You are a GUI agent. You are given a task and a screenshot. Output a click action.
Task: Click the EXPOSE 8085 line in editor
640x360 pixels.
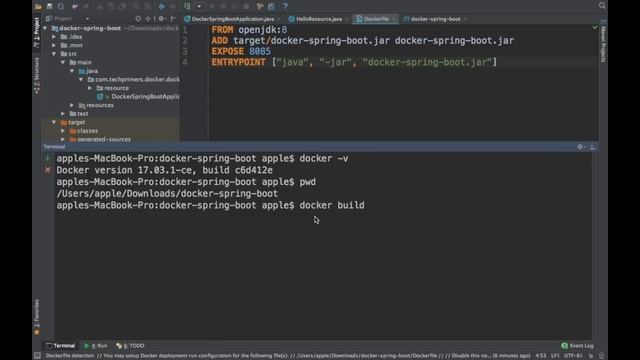[241, 51]
